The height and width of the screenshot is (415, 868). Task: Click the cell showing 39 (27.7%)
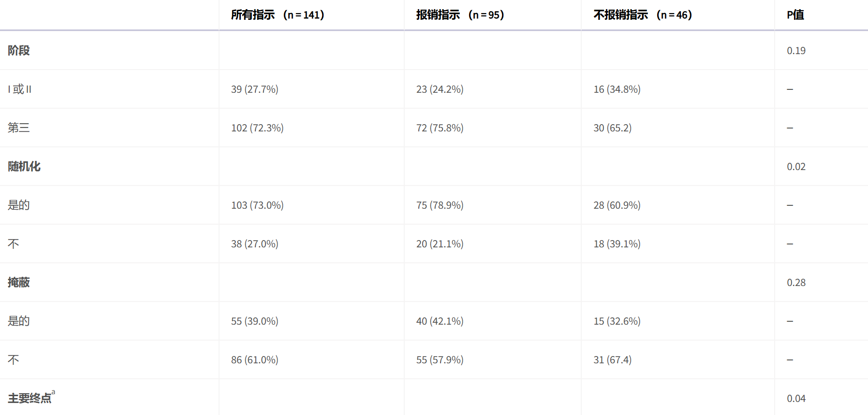pos(255,89)
